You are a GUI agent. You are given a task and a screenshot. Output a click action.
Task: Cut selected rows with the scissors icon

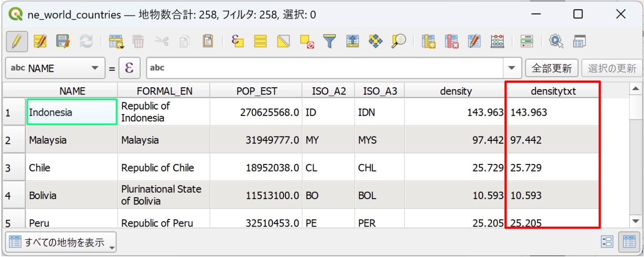click(x=161, y=42)
